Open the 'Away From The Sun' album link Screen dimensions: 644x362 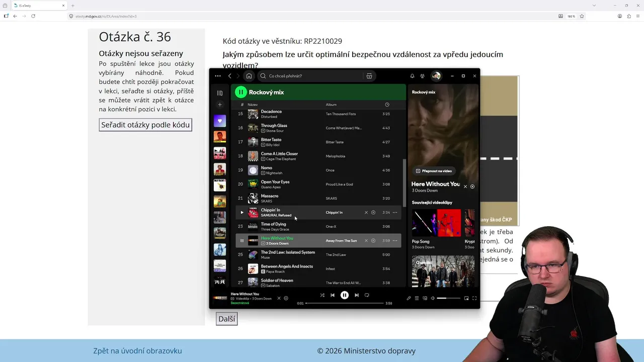tap(341, 241)
